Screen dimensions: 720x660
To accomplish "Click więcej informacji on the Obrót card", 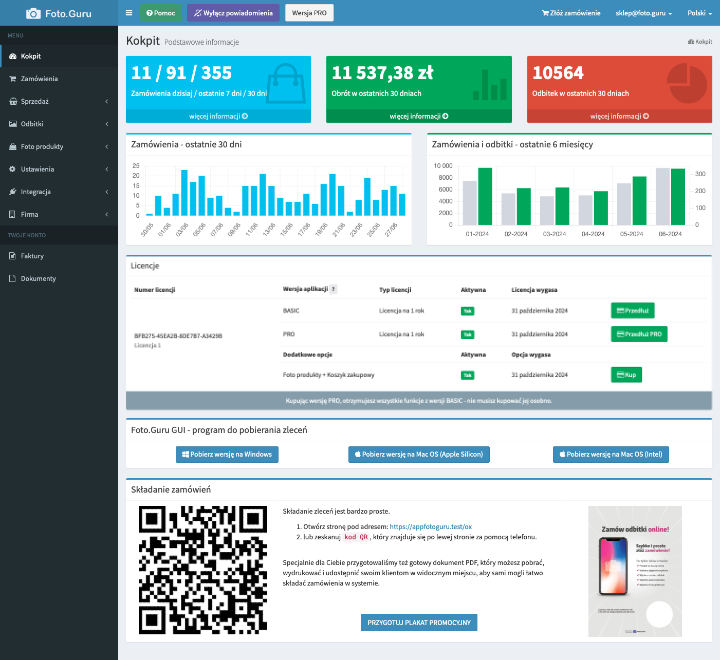I will point(419,116).
